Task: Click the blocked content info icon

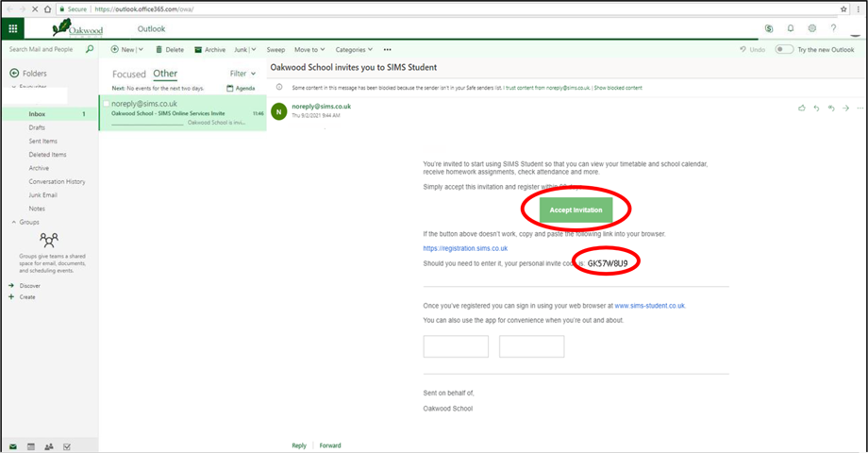Action: tap(279, 87)
